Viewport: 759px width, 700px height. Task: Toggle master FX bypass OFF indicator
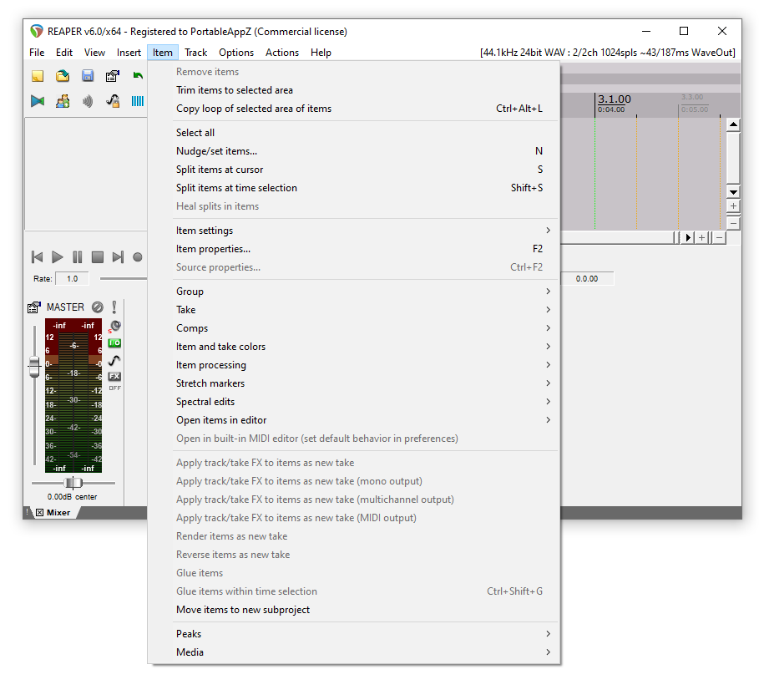[x=114, y=388]
